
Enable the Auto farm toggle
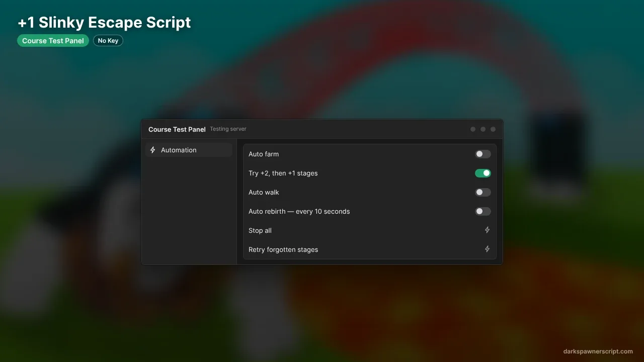click(483, 154)
